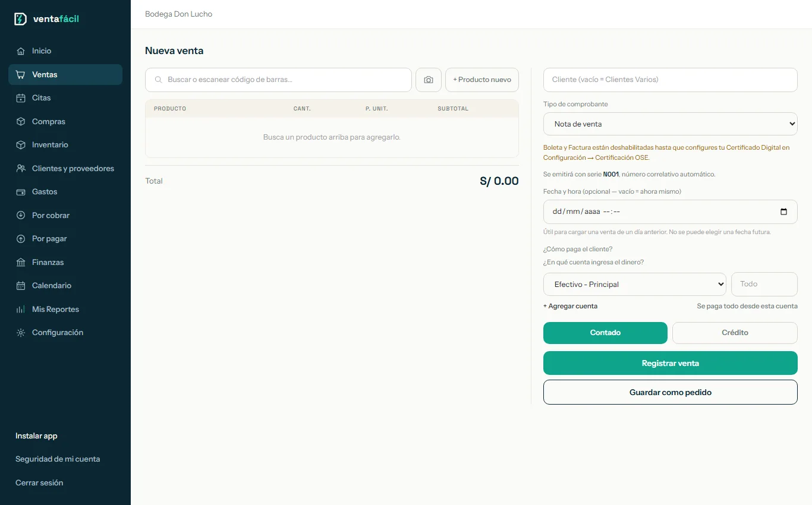Click the Citas calendar icon
Screen dimensions: 812x505
[21, 98]
